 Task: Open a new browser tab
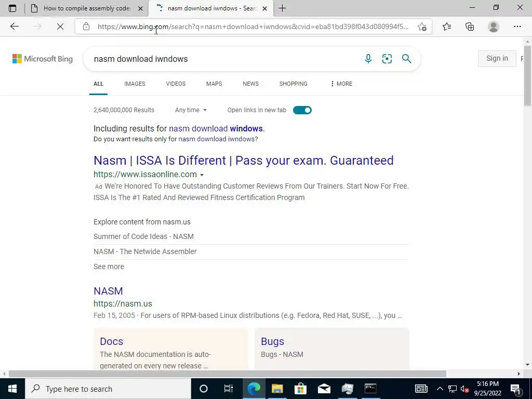coord(282,8)
